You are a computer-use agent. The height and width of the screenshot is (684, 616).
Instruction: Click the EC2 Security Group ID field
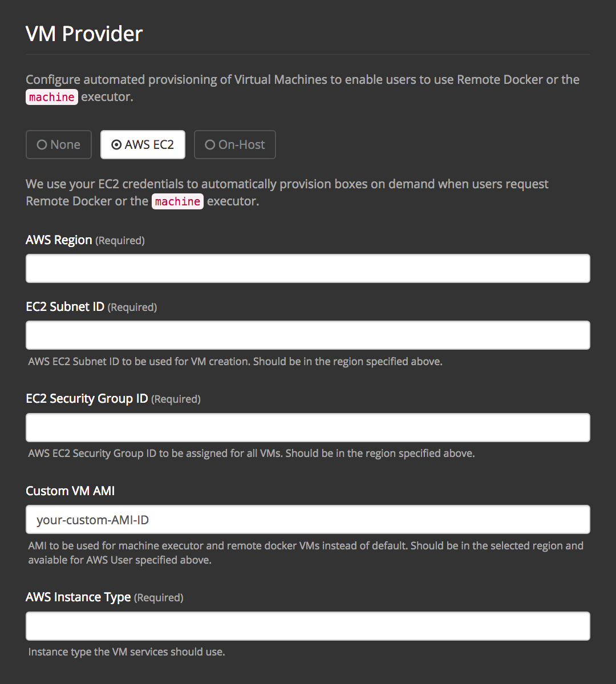[x=308, y=427]
